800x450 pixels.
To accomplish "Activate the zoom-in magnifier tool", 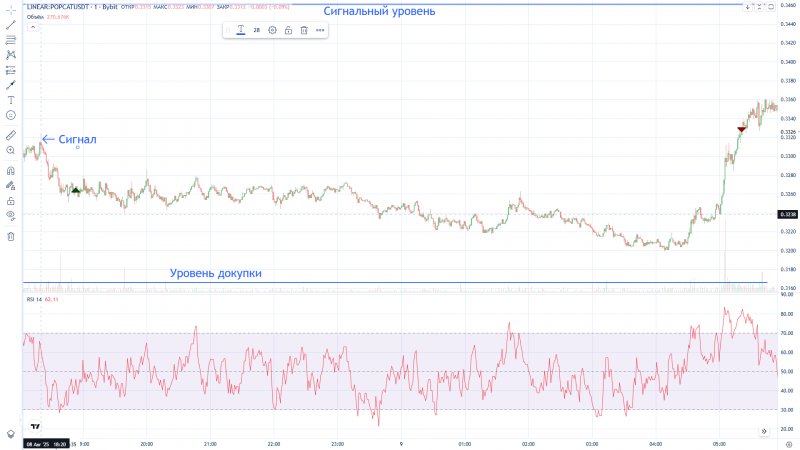I will [x=11, y=151].
